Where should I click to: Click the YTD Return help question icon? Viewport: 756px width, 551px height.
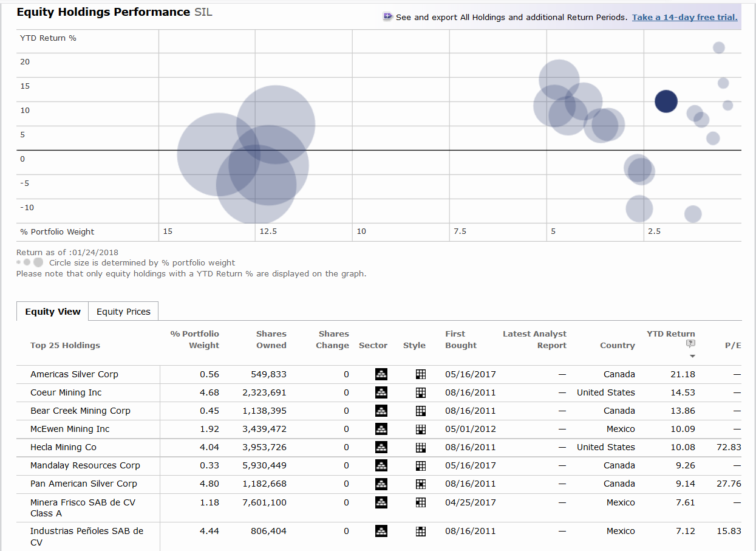pos(692,344)
